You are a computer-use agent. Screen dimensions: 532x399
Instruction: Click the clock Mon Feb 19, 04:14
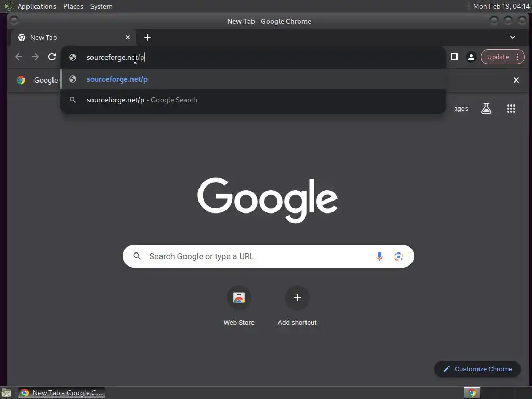click(501, 6)
